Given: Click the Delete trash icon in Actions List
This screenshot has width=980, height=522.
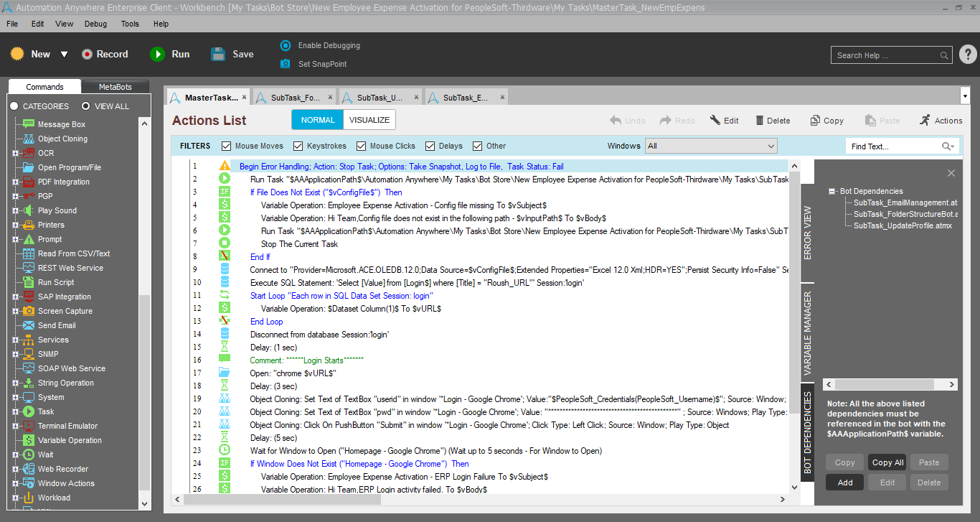Looking at the screenshot, I should tap(757, 121).
